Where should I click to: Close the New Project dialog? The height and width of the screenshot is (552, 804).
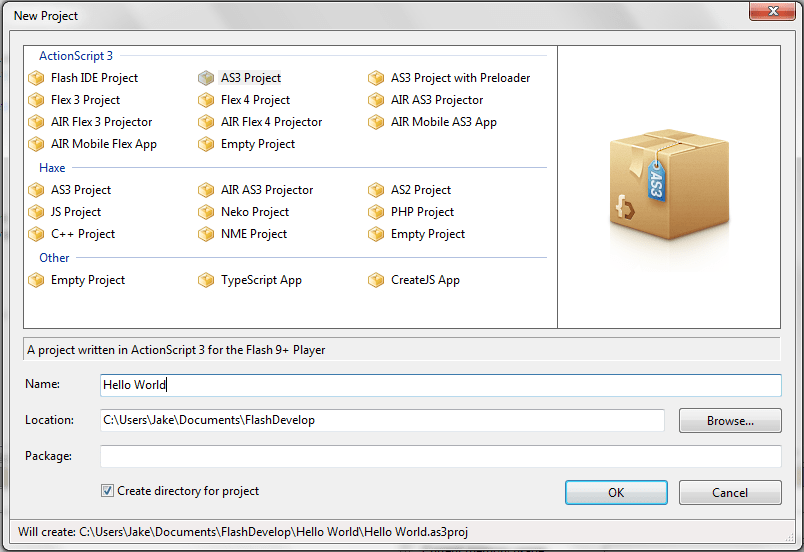pos(773,11)
